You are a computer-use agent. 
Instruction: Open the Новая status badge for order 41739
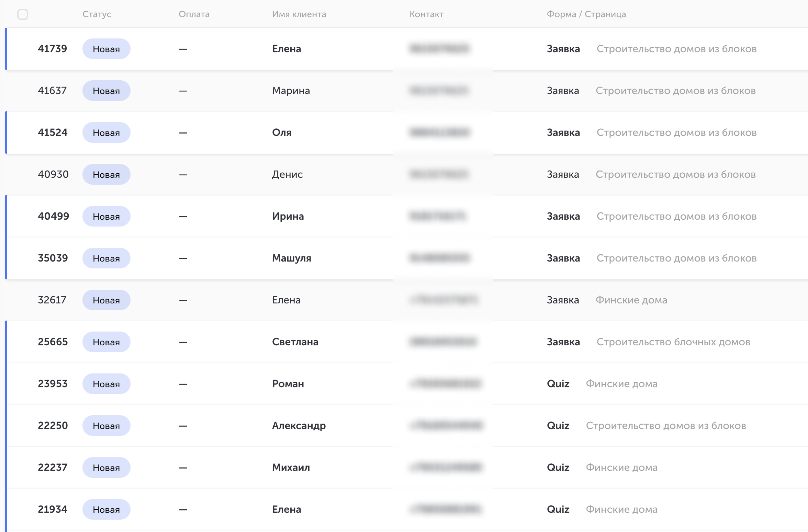(106, 49)
